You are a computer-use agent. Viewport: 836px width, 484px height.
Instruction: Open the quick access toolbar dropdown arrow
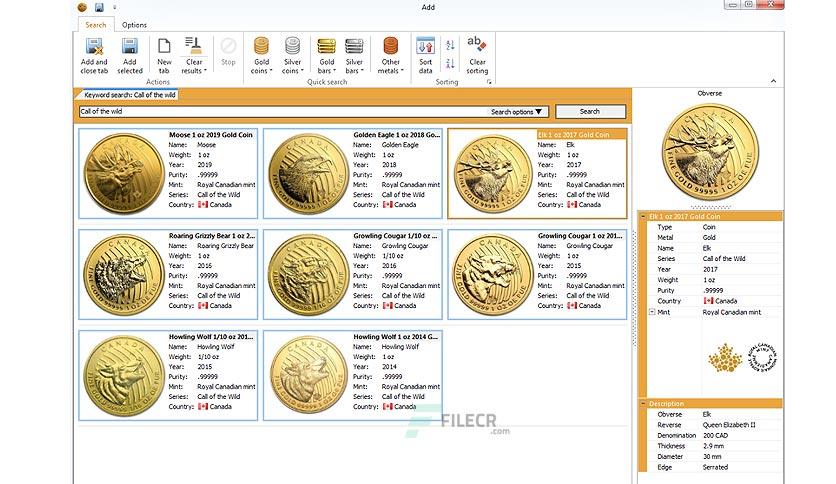pyautogui.click(x=115, y=7)
